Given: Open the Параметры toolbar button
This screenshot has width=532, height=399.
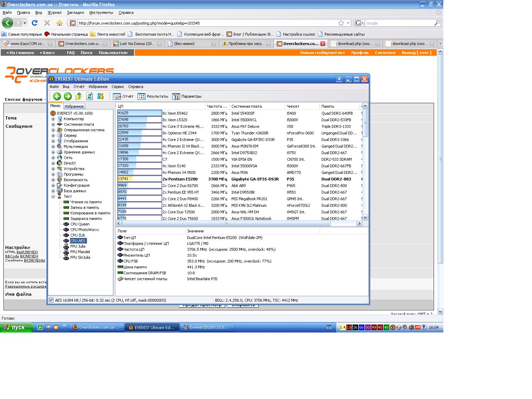Looking at the screenshot, I should (187, 96).
